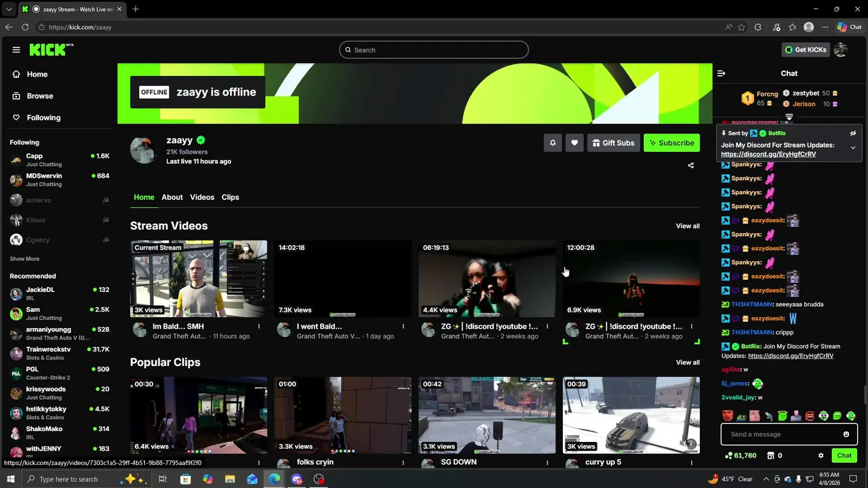Open PGL recommended channel
Image resolution: width=868 pixels, height=488 pixels.
(60, 373)
